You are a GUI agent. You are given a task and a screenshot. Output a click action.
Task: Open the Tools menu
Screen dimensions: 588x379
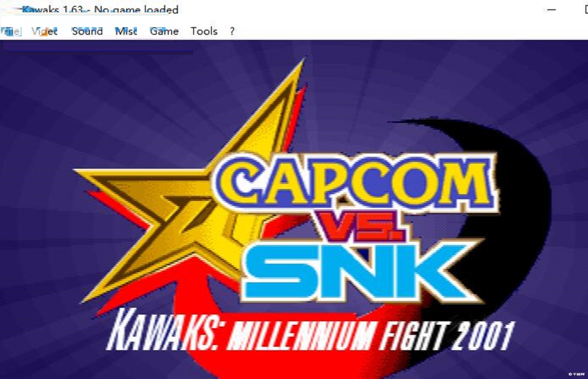pos(204,31)
